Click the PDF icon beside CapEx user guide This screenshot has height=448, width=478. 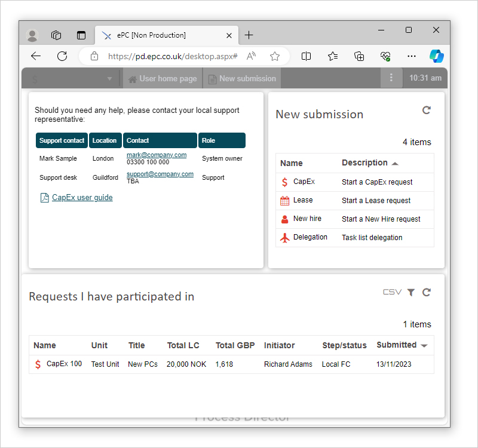click(x=44, y=197)
